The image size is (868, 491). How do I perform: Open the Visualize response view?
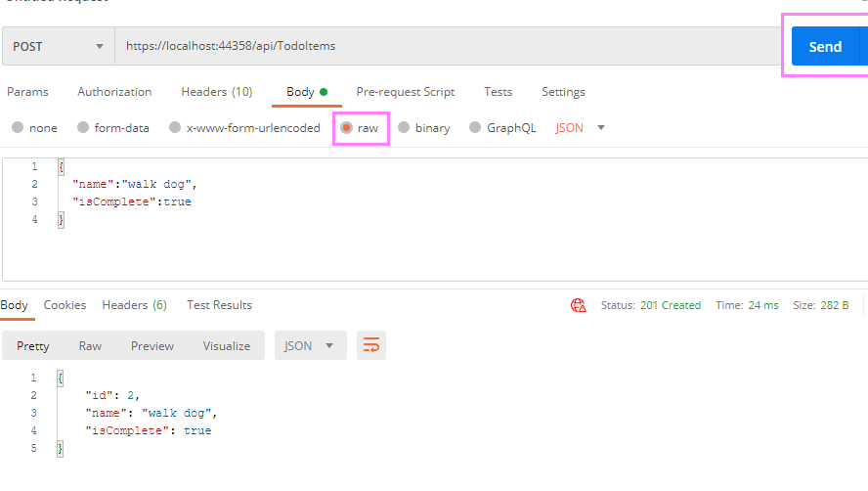coord(227,346)
